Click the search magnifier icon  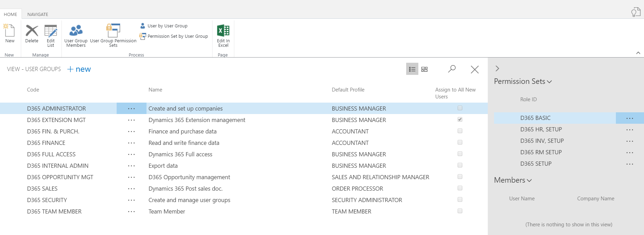click(452, 69)
